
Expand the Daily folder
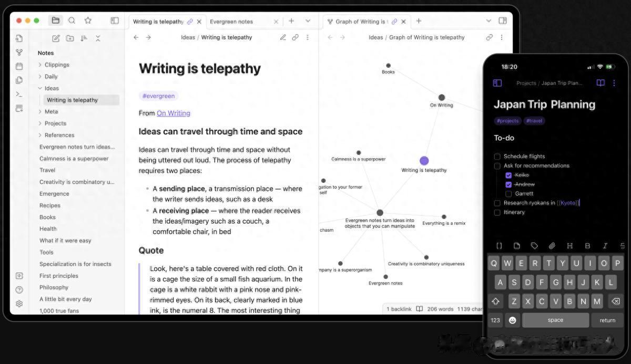pyautogui.click(x=40, y=77)
